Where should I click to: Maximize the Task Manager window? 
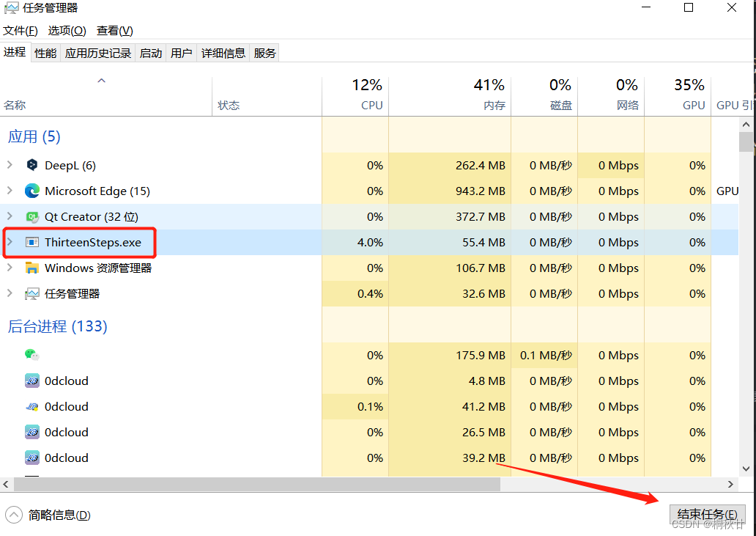(689, 8)
